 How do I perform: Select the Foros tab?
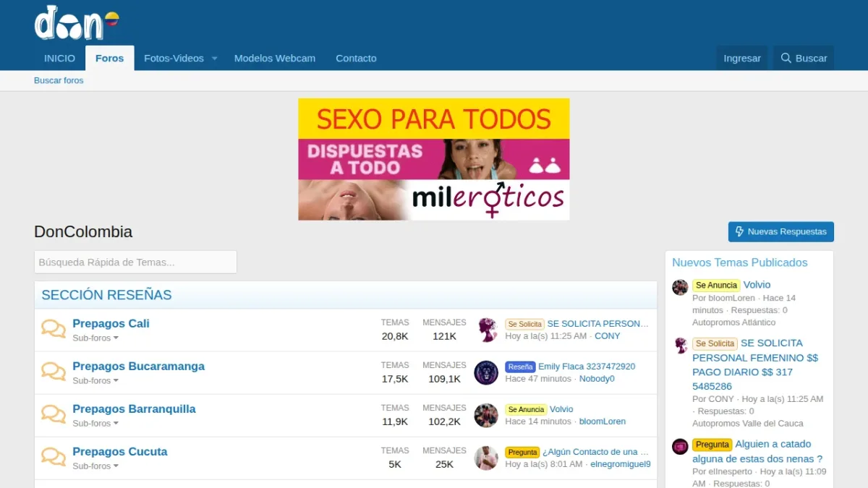point(109,59)
